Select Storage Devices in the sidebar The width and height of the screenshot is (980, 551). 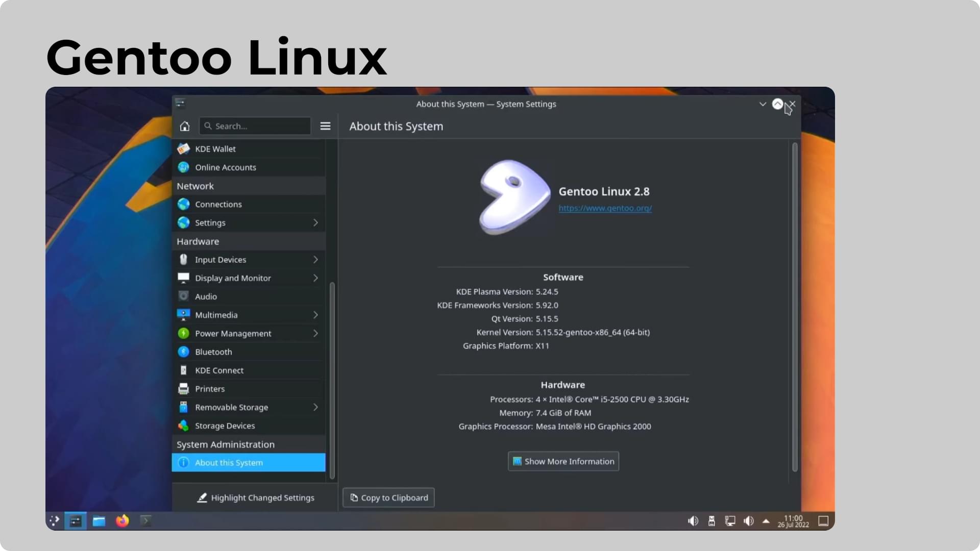coord(249,425)
